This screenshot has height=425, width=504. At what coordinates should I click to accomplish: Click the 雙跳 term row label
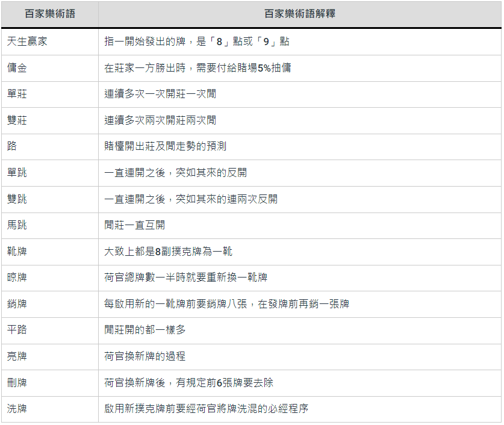(17, 199)
